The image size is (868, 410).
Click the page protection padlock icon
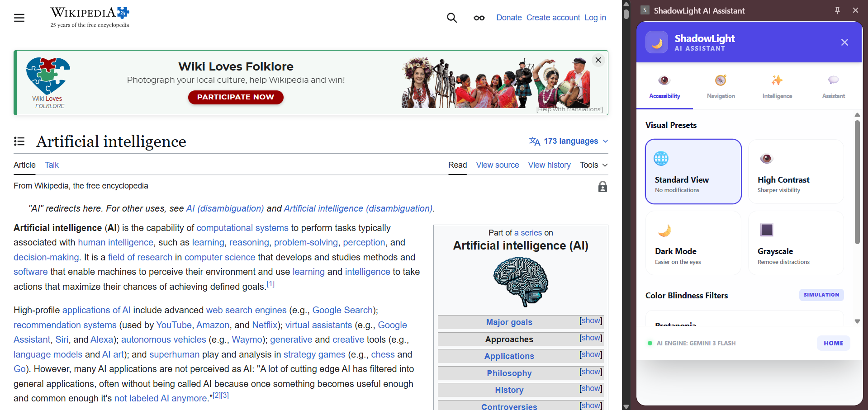(x=602, y=187)
